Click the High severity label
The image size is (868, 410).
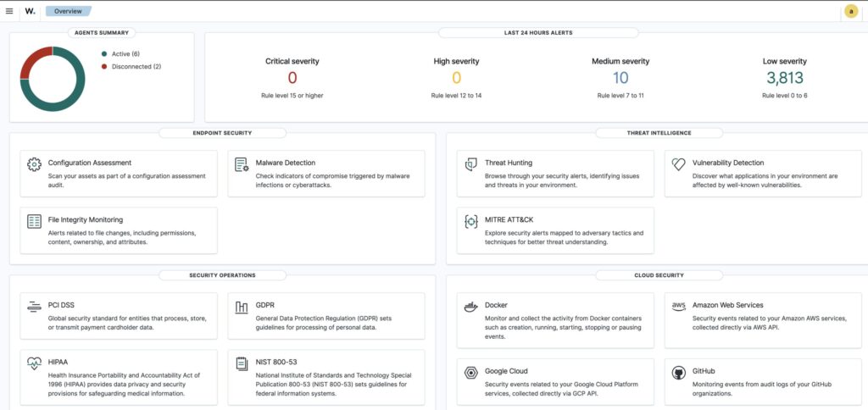point(456,62)
